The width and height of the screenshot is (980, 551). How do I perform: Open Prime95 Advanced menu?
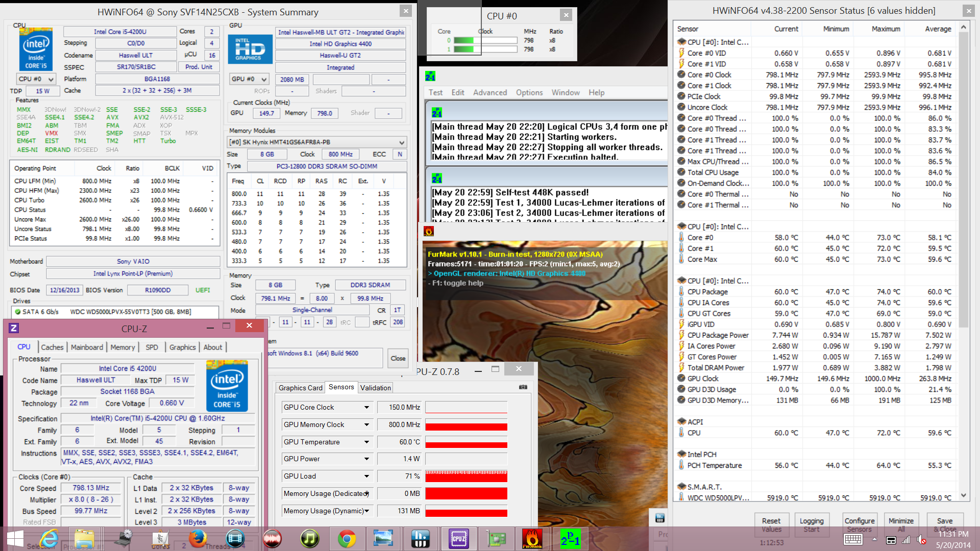point(490,92)
